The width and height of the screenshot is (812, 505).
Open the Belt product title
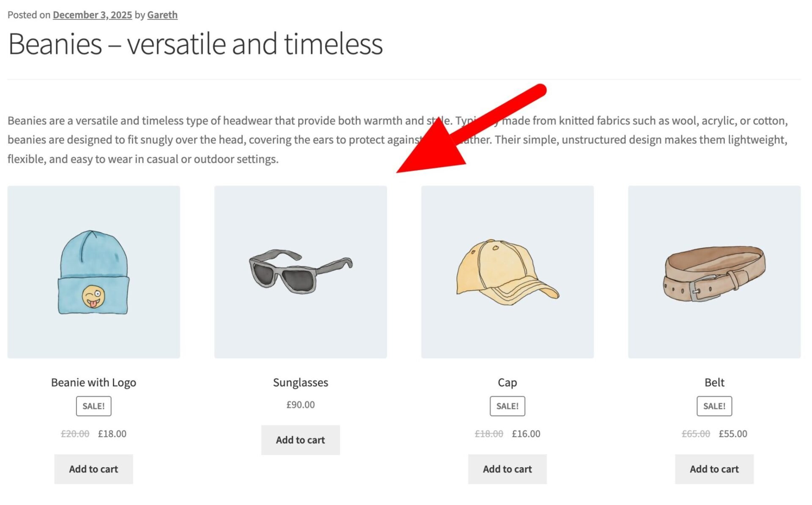[714, 382]
